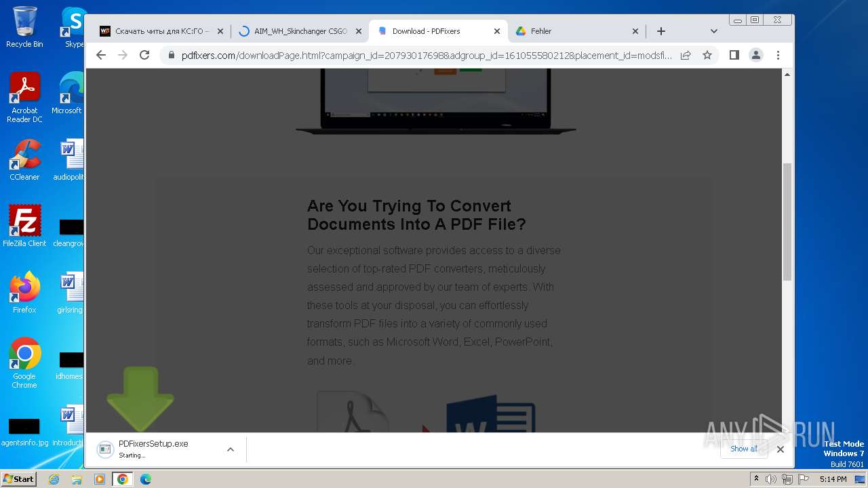Click the address bar URL

click(x=427, y=56)
